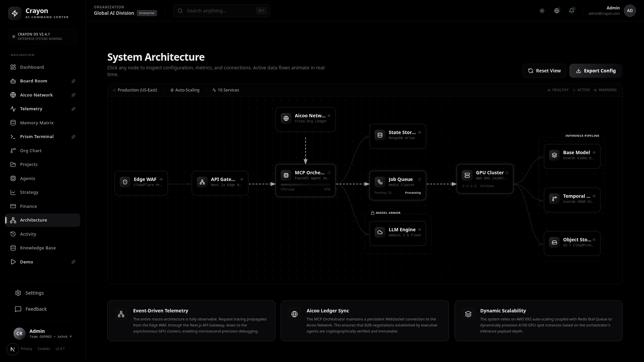Click the AD avatar in the header
This screenshot has height=362, width=644.
pyautogui.click(x=630, y=11)
